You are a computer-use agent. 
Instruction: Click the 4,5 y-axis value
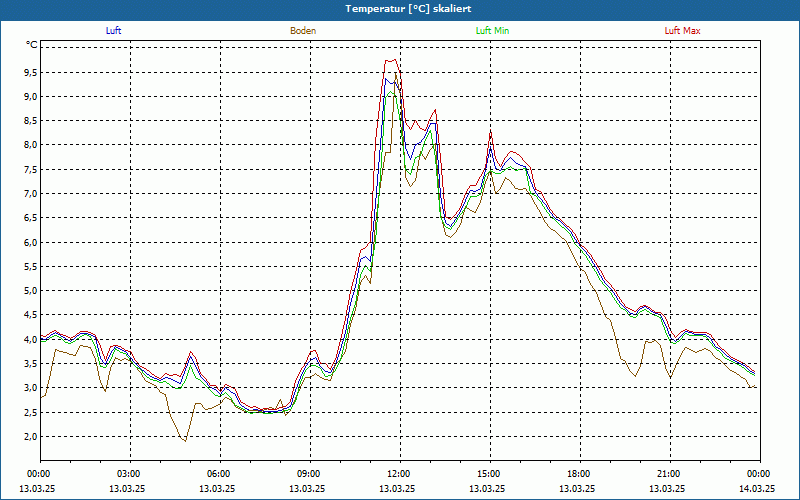point(31,315)
